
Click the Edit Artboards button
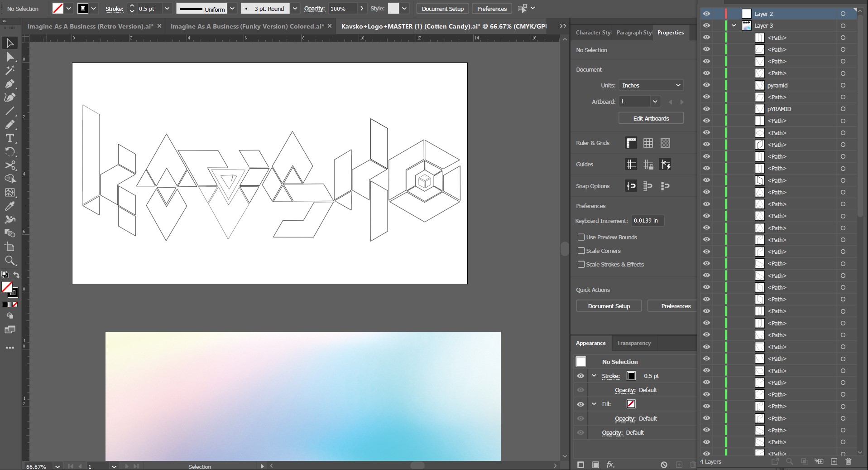[x=651, y=118]
